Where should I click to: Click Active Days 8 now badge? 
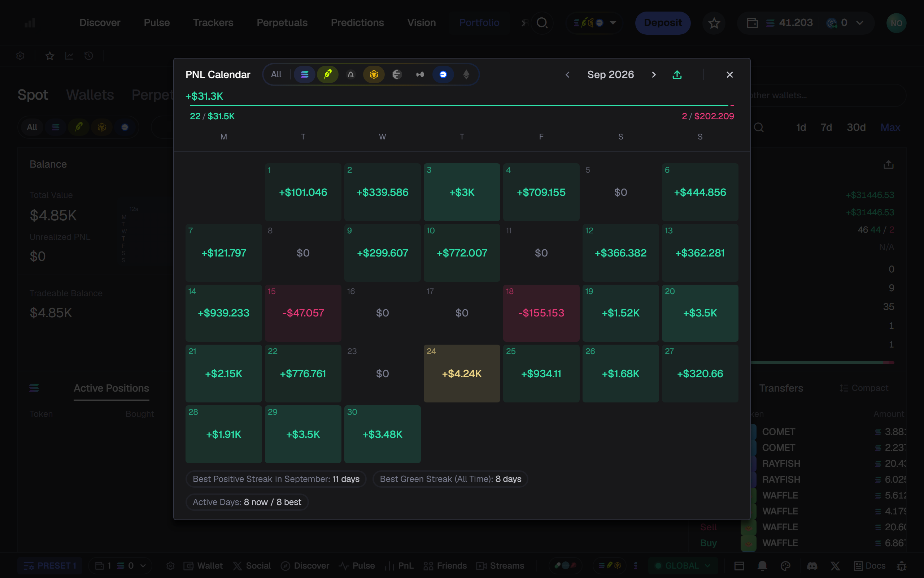247,502
